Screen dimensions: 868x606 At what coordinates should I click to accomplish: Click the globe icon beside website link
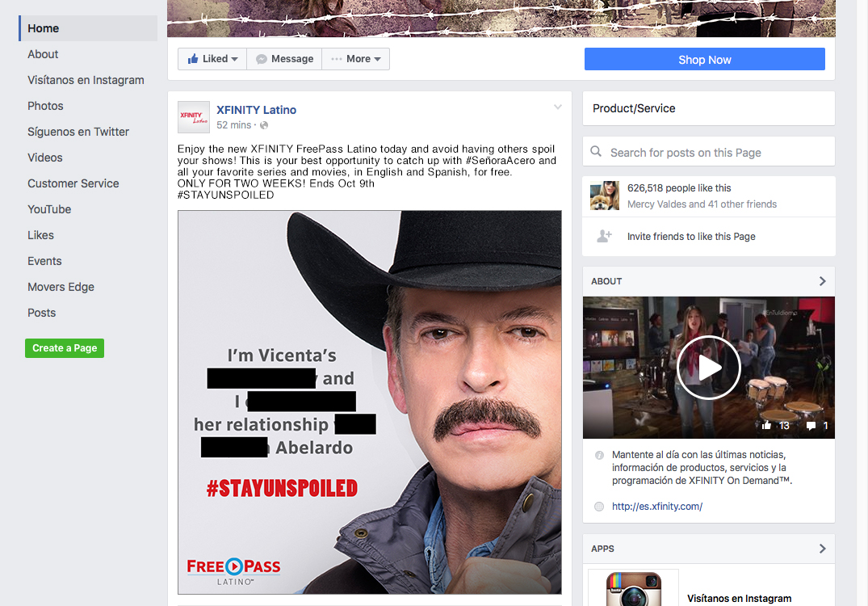coord(599,507)
